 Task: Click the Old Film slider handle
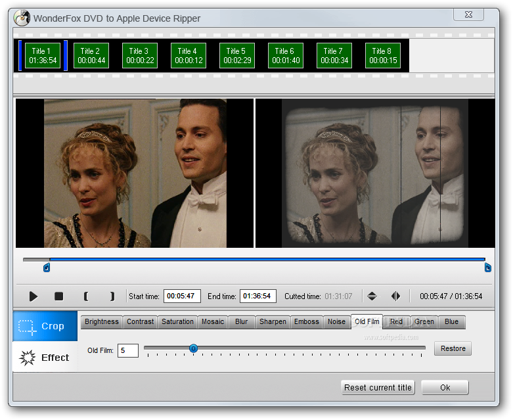193,348
